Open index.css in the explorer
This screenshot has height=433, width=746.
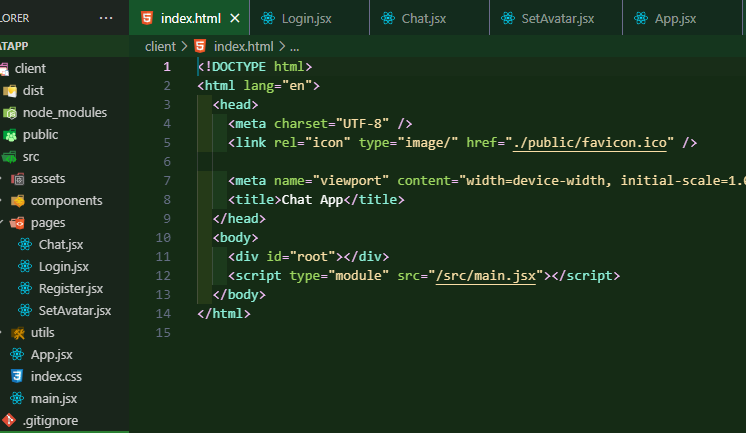[56, 376]
